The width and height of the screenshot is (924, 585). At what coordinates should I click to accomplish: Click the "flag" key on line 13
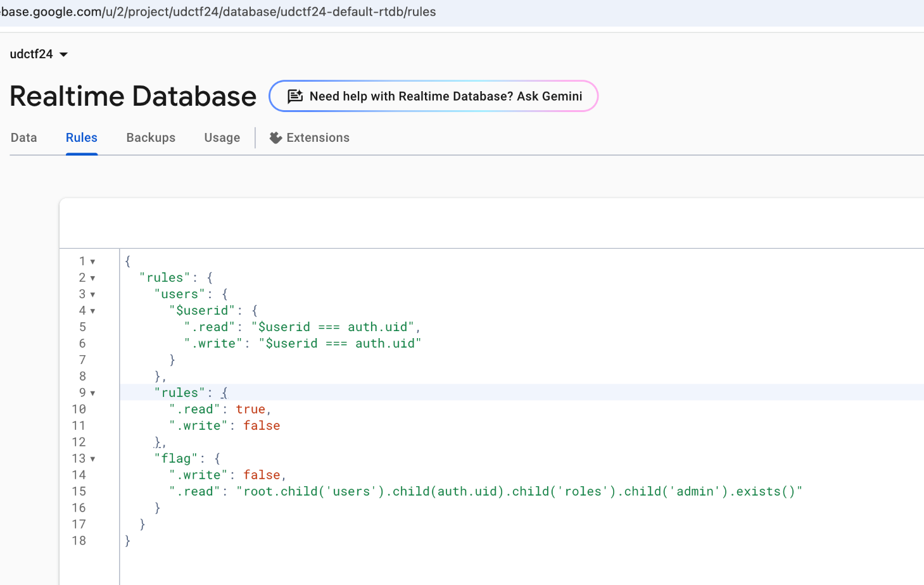click(176, 458)
